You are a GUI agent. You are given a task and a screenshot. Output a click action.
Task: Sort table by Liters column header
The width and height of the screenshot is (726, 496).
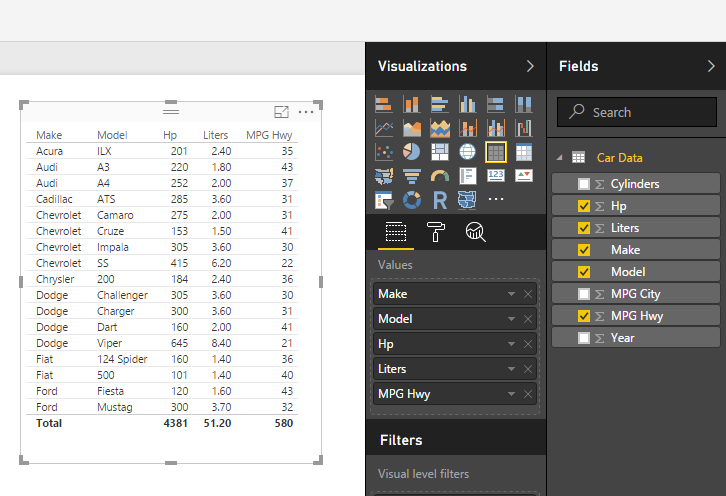coord(216,135)
